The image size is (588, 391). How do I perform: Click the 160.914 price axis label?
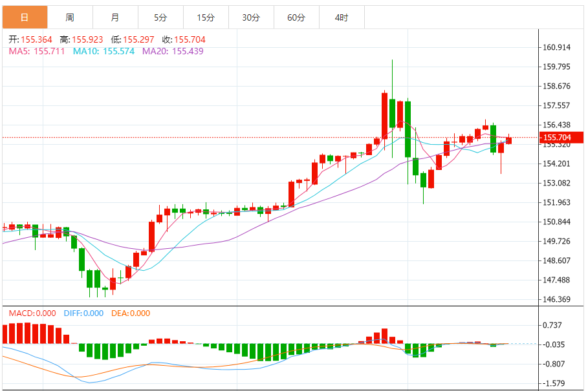[x=556, y=47]
